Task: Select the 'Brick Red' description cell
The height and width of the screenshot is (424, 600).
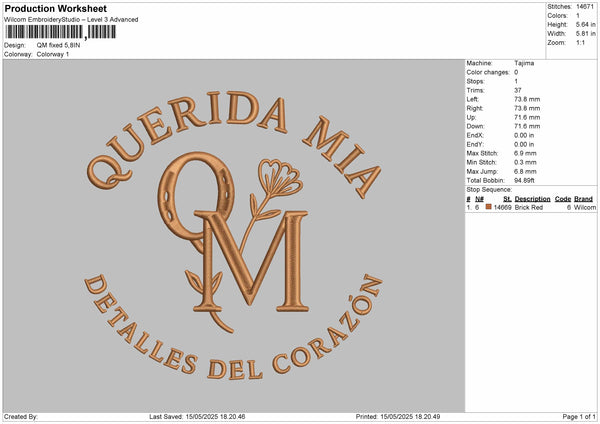Action: (529, 207)
